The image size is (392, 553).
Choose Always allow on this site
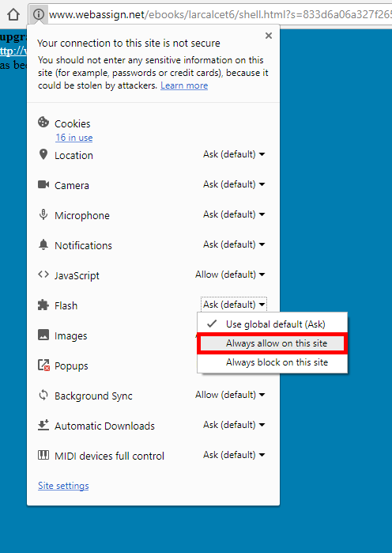(x=272, y=343)
